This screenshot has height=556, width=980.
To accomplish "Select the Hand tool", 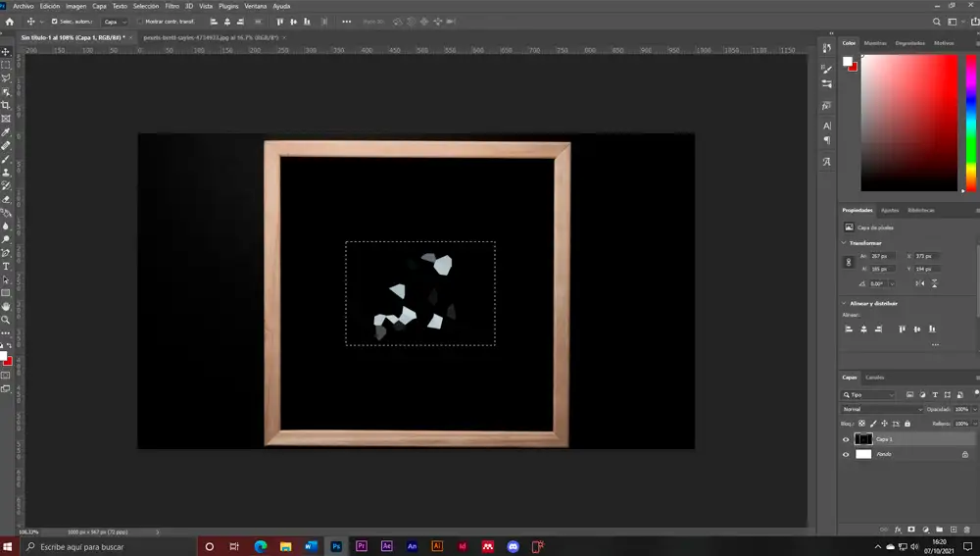I will click(6, 307).
